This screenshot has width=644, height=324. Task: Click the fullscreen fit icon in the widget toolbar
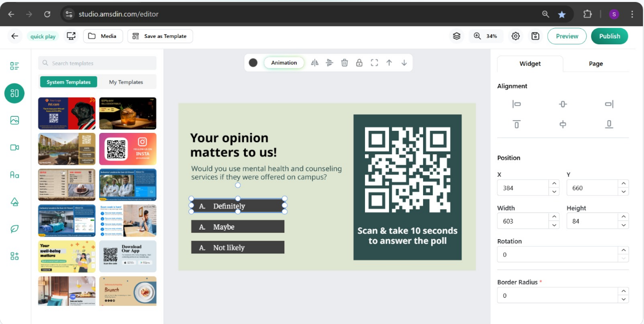pyautogui.click(x=374, y=63)
